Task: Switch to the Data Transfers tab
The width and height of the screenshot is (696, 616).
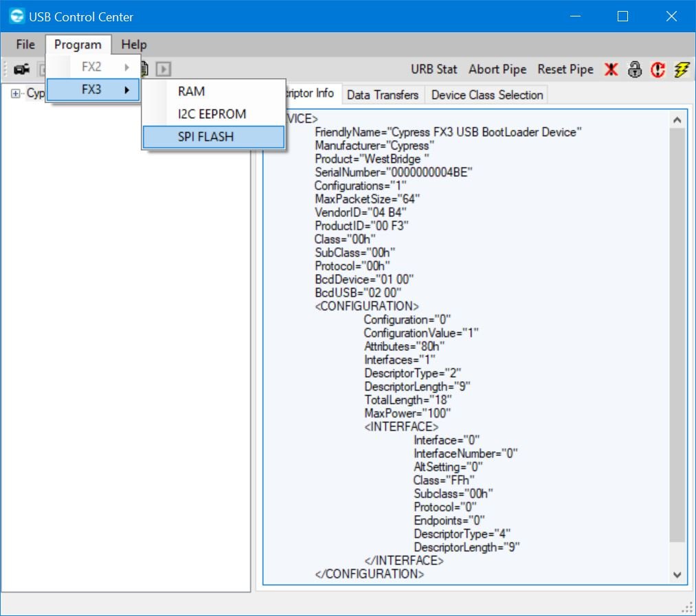Action: click(383, 95)
